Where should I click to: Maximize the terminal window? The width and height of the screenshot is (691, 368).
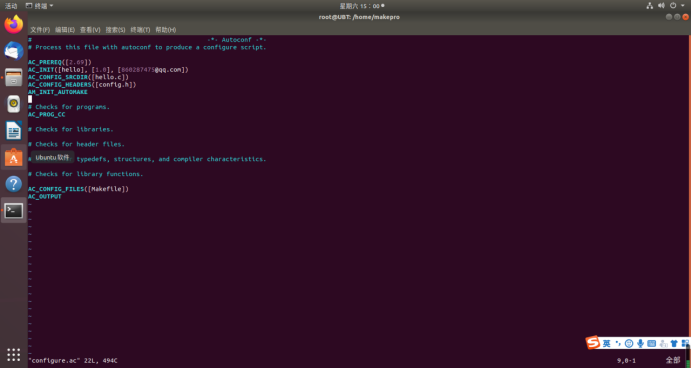677,17
